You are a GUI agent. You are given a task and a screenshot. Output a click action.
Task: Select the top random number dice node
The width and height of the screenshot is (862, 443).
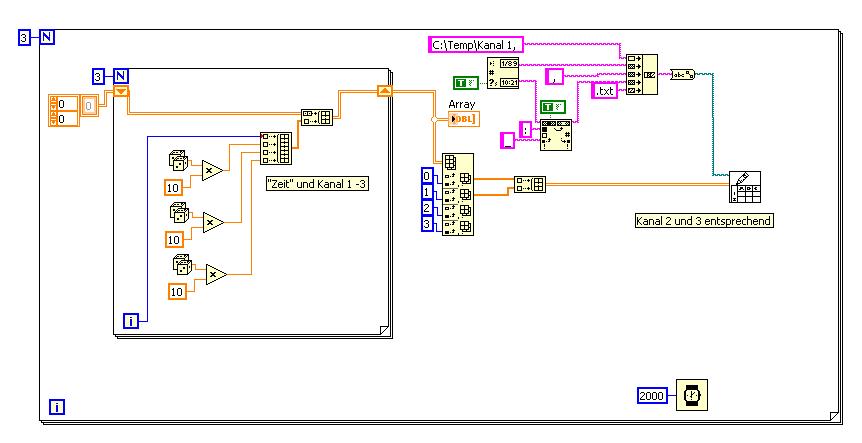178,160
